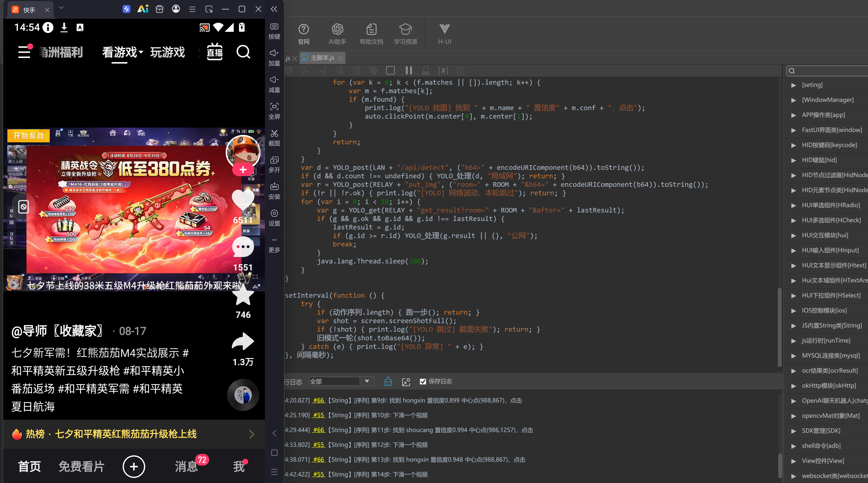The width and height of the screenshot is (868, 483).
Task: Stop the script with the square button
Action: [x=390, y=70]
